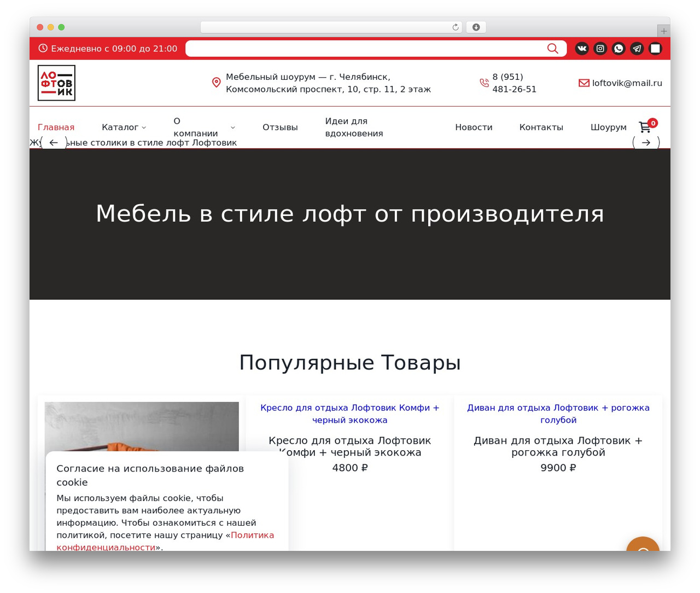Call the 8 (951) 481-26-51 number
This screenshot has width=700, height=593.
click(x=514, y=83)
